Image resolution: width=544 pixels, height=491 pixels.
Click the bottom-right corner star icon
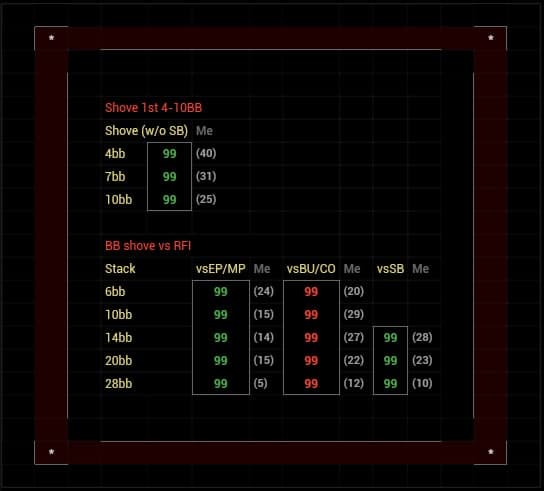coord(491,451)
